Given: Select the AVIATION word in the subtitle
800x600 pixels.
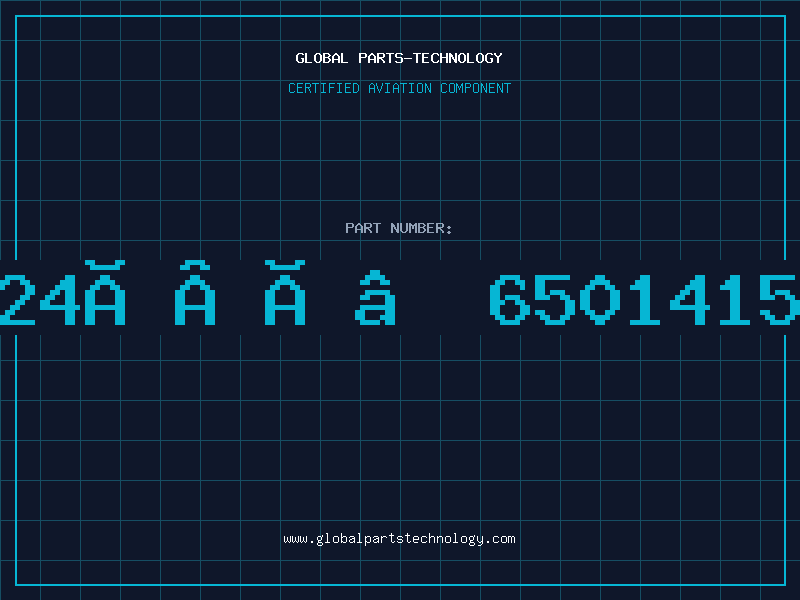Looking at the screenshot, I should [x=399, y=88].
